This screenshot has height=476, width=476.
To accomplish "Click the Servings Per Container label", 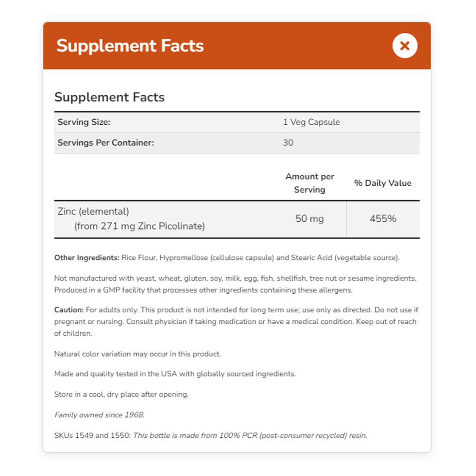I will point(106,143).
